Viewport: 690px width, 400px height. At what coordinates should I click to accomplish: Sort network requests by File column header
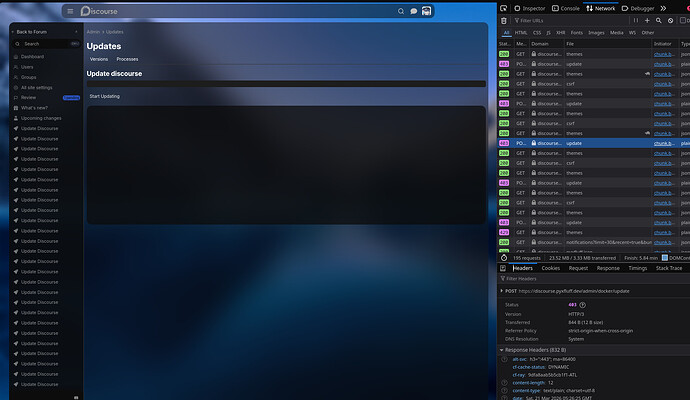point(607,44)
